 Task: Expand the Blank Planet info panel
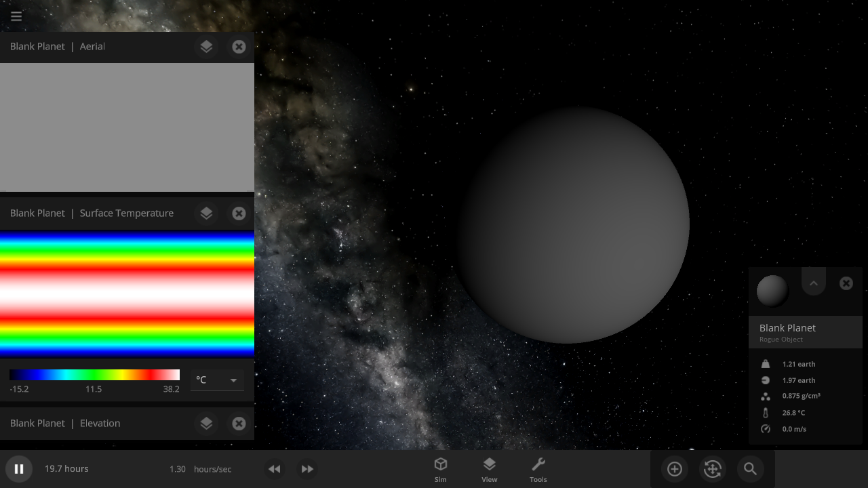tap(814, 283)
